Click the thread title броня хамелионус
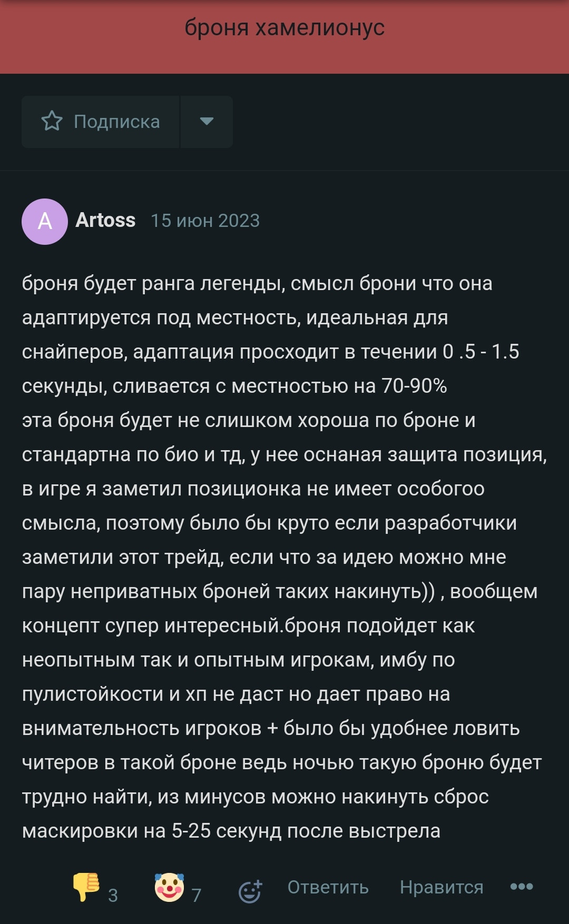Screen dimensions: 569x924 (x=284, y=27)
